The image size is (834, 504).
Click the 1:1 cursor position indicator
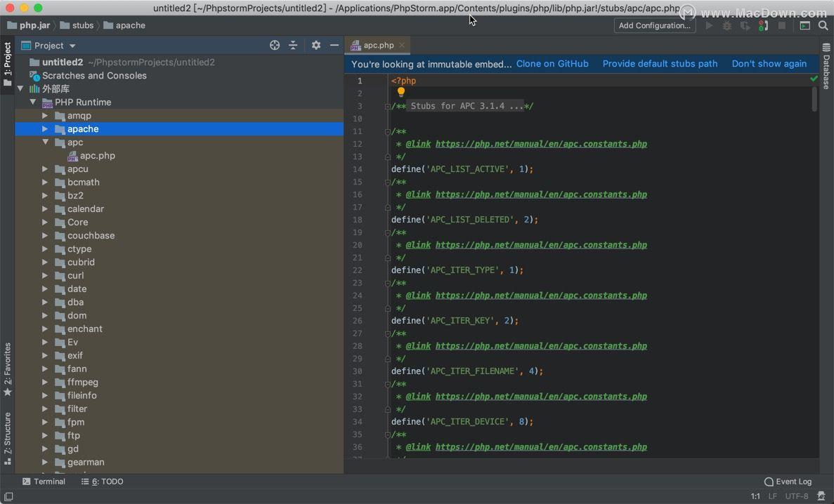(755, 496)
